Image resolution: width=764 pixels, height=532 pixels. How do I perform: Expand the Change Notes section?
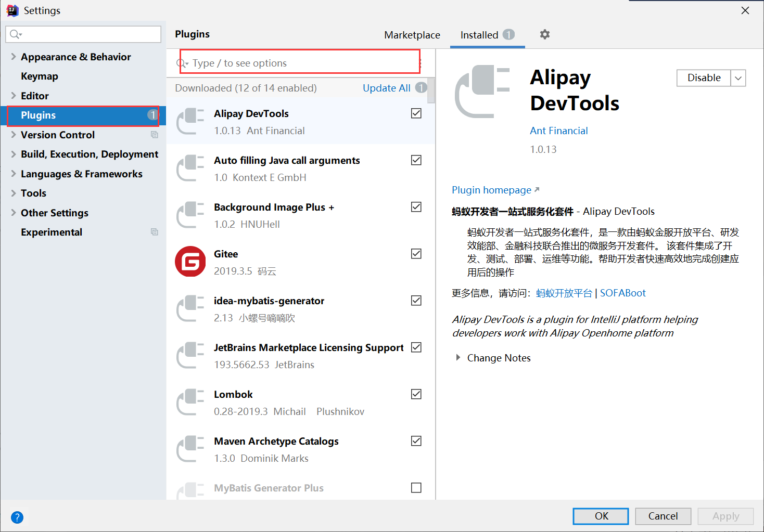458,358
